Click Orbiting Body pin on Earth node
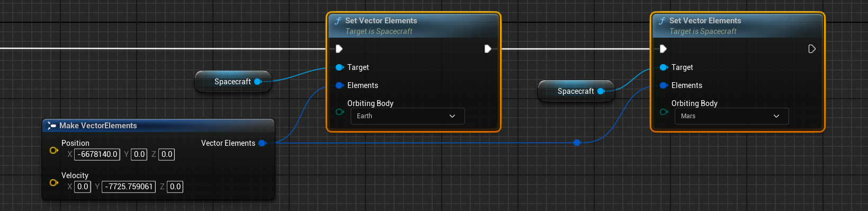Screen dimensions: 868x211 coord(339,112)
